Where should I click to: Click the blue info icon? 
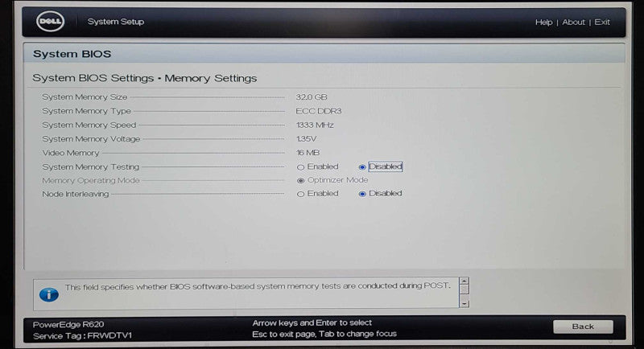click(x=49, y=294)
